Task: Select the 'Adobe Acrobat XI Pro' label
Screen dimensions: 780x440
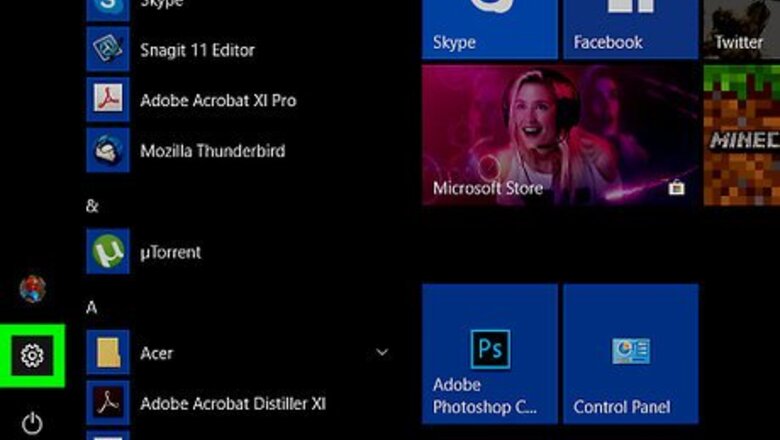Action: coord(218,100)
